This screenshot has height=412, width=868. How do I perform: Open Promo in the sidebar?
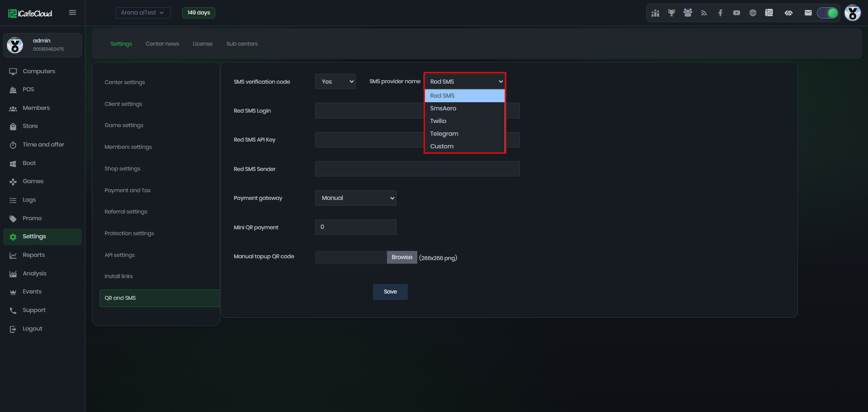pyautogui.click(x=42, y=218)
